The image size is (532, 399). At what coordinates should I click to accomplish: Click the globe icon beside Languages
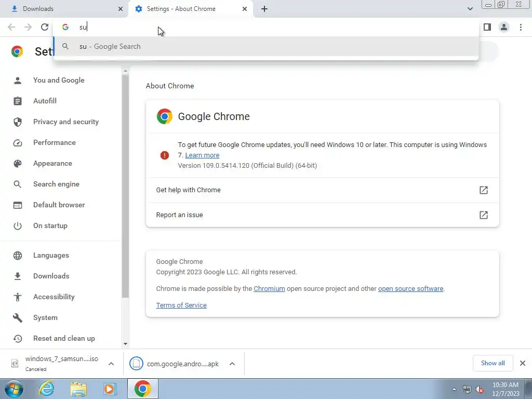(18, 256)
